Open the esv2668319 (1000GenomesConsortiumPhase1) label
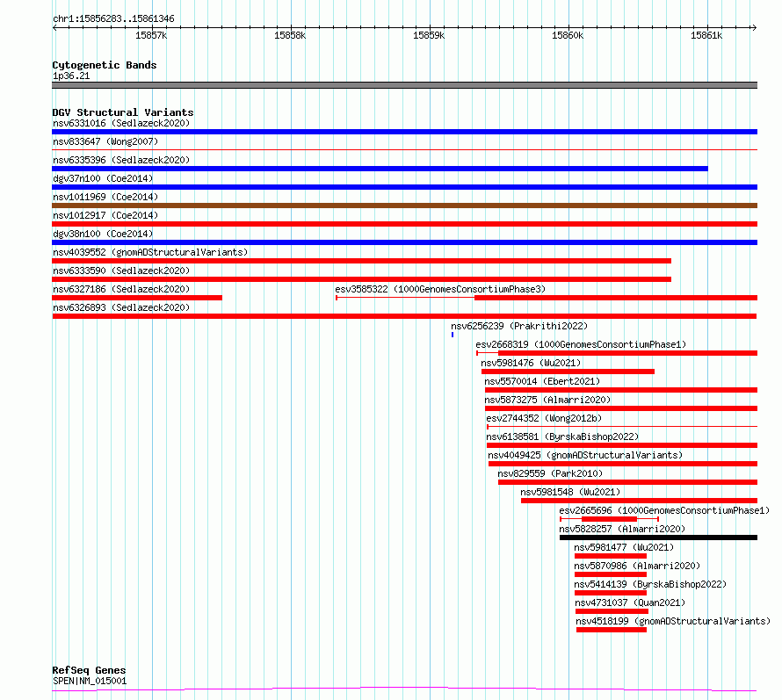Screen dimensions: 782x700 pos(581,344)
